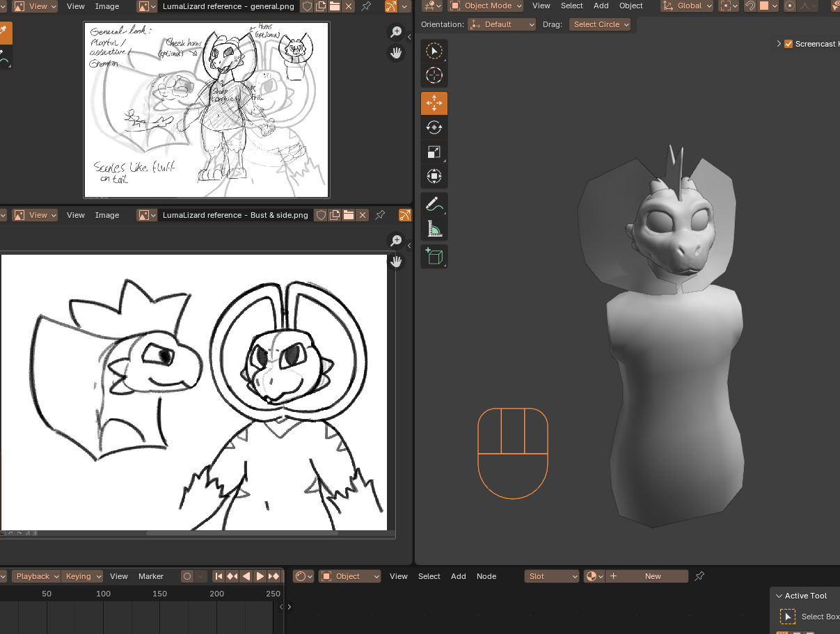Expand the Global transform orientation dropdown
Screen dimensions: 840x634
pyautogui.click(x=687, y=6)
